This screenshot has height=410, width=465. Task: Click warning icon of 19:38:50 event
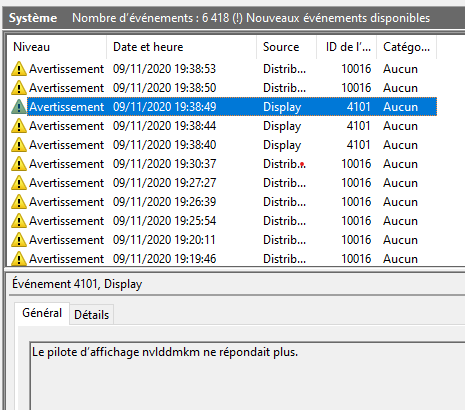(19, 88)
